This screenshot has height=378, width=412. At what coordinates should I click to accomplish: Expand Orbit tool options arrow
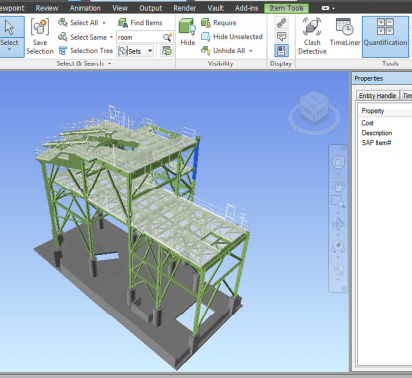338,235
